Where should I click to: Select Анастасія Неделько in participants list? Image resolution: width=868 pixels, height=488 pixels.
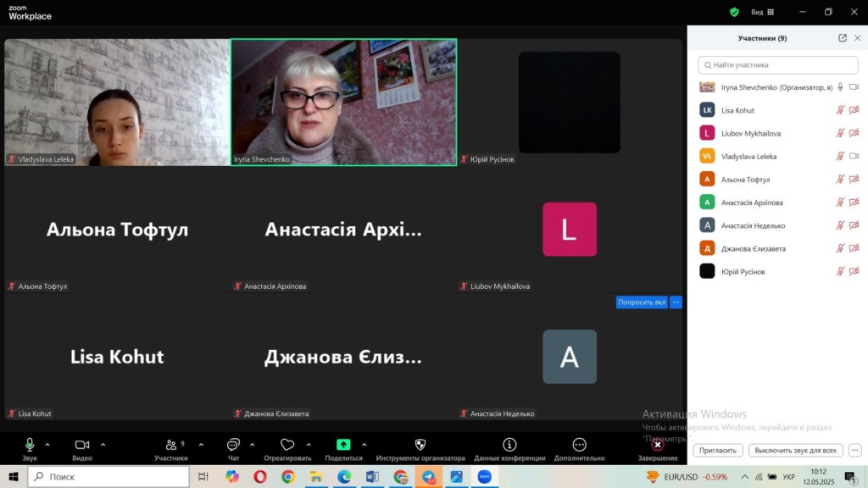[x=778, y=225]
